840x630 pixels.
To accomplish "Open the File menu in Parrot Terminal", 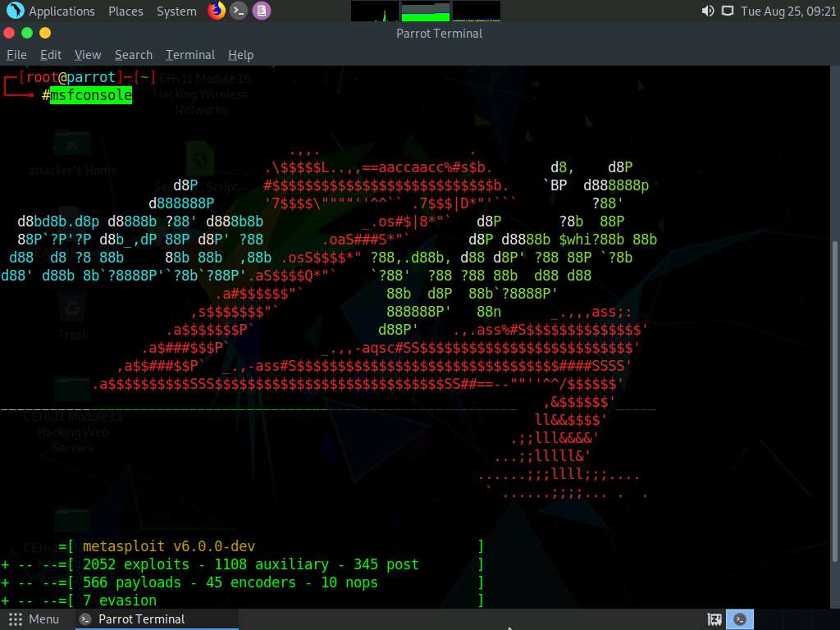I will [16, 55].
